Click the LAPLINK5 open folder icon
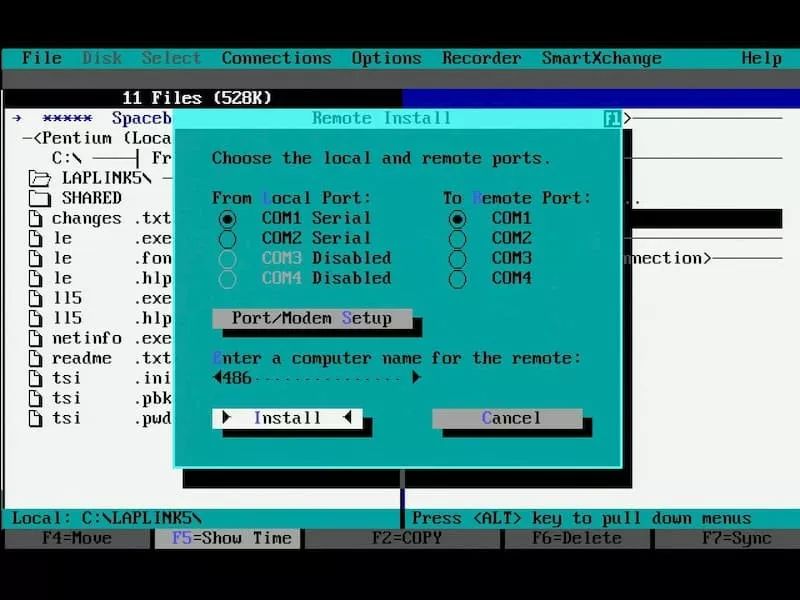The height and width of the screenshot is (600, 800). [39, 179]
